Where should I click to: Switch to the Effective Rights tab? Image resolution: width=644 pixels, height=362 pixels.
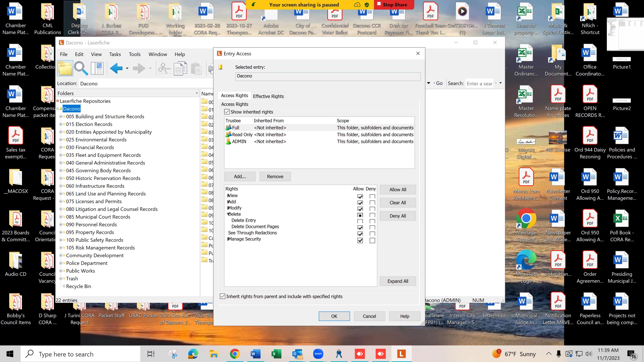point(268,96)
